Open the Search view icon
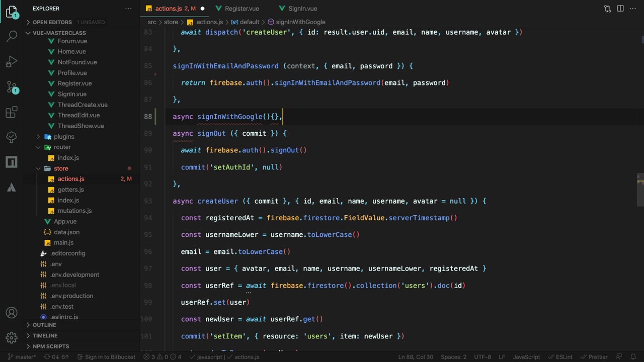 pos(12,36)
